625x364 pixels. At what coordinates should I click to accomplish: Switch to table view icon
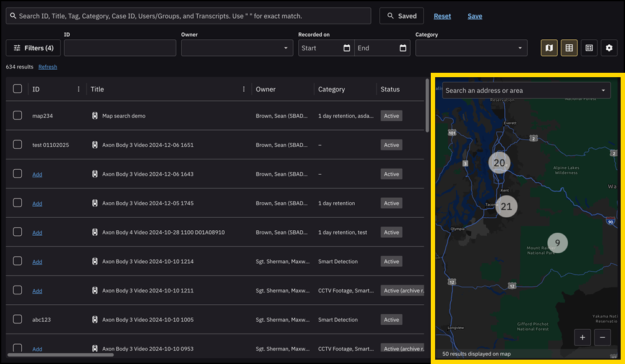[x=569, y=48]
